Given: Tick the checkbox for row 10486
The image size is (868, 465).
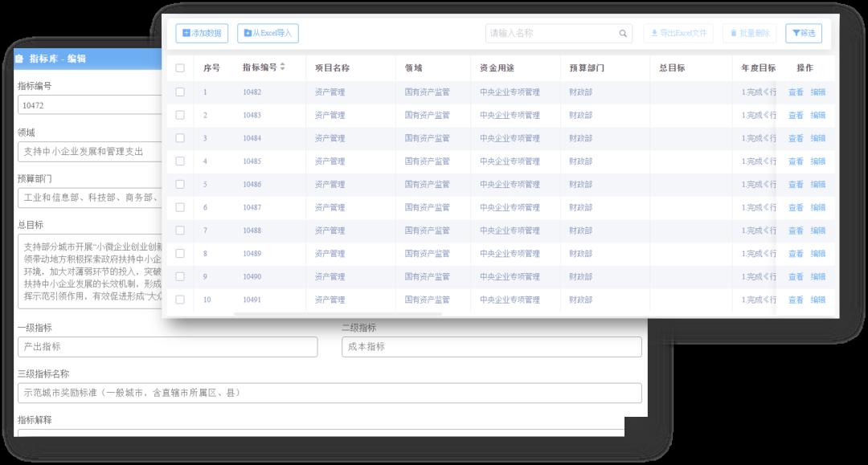Looking at the screenshot, I should pyautogui.click(x=180, y=184).
